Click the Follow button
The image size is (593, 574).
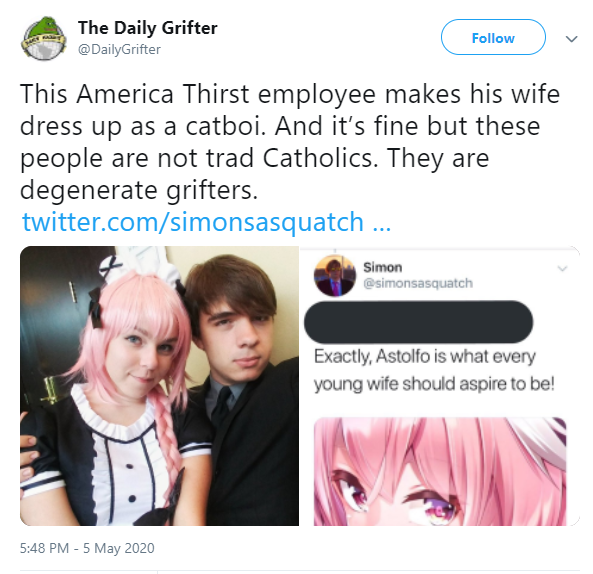493,37
